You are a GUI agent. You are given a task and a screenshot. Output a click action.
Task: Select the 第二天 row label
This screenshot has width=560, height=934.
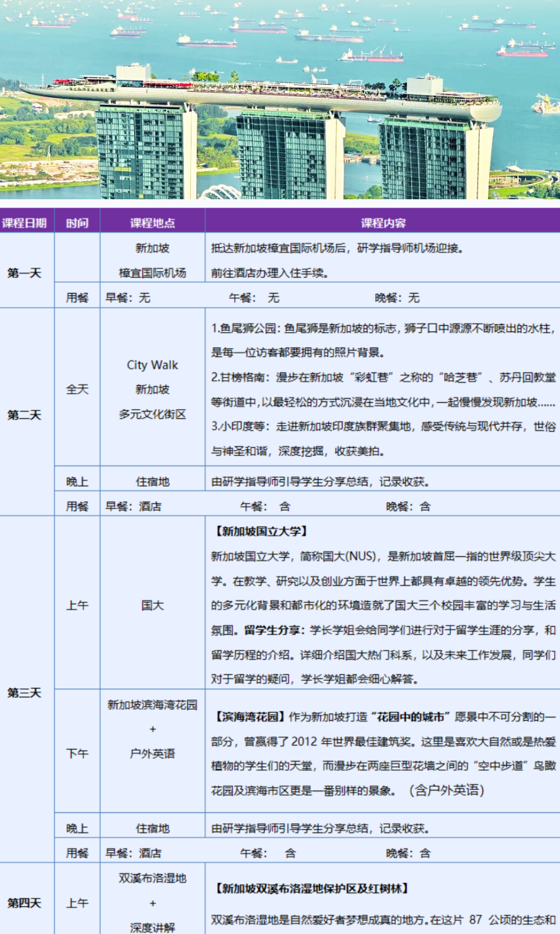[x=24, y=415]
